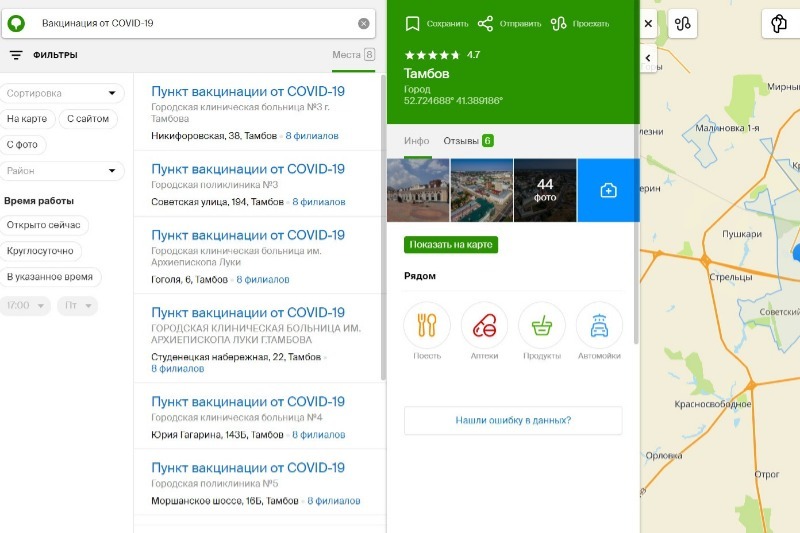Viewport: 800px width, 533px height.
Task: Click the coordinates 52.724688° 41.389186°
Action: [x=453, y=100]
